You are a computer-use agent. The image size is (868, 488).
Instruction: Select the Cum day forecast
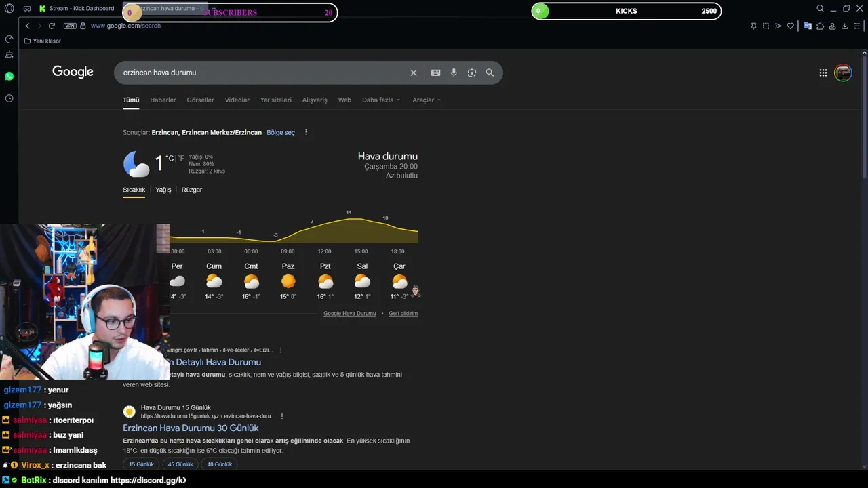tap(214, 281)
